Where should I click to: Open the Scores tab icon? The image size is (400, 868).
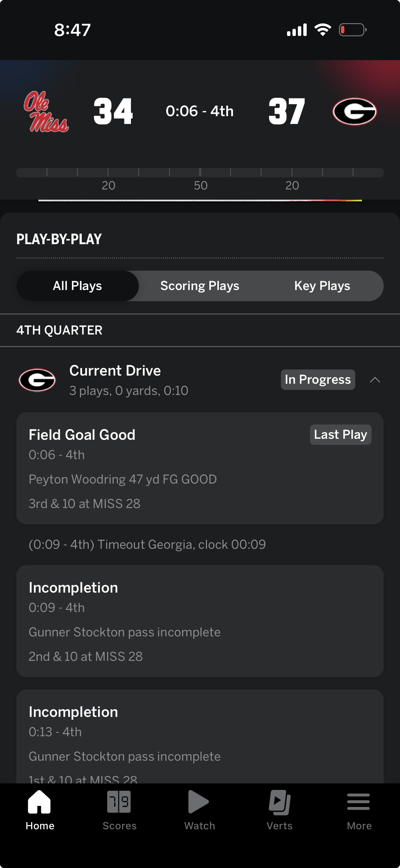pos(119,802)
